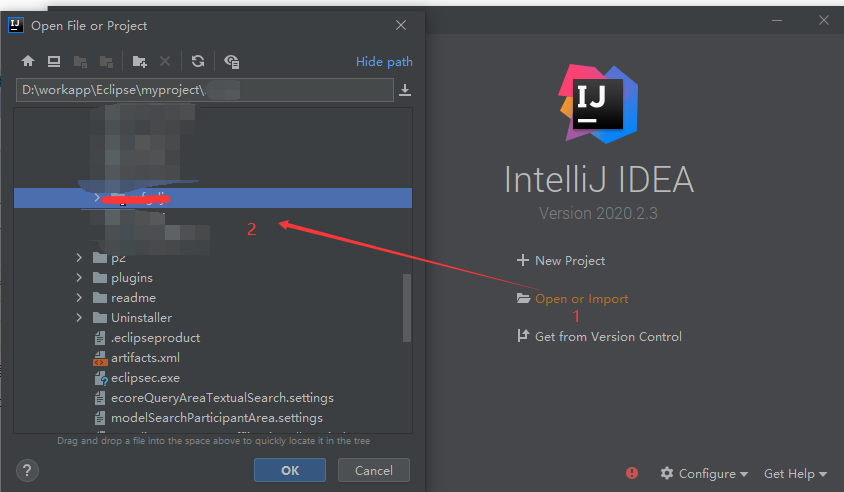Toggle show hidden files and directories

231,62
